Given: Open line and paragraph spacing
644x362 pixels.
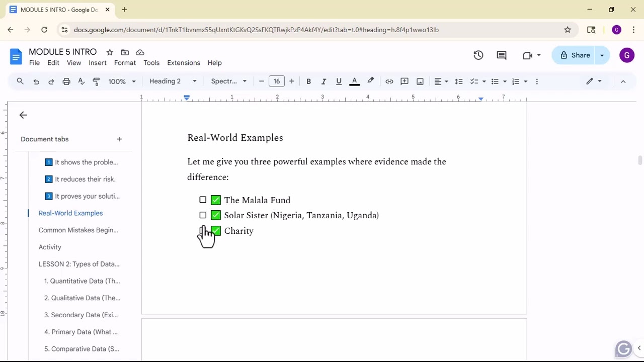Looking at the screenshot, I should 459,81.
